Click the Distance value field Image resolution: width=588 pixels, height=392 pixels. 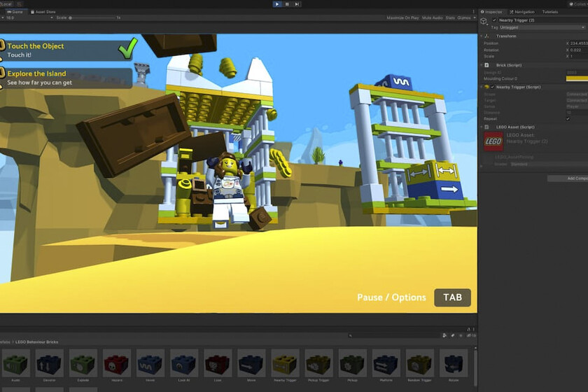click(x=577, y=113)
